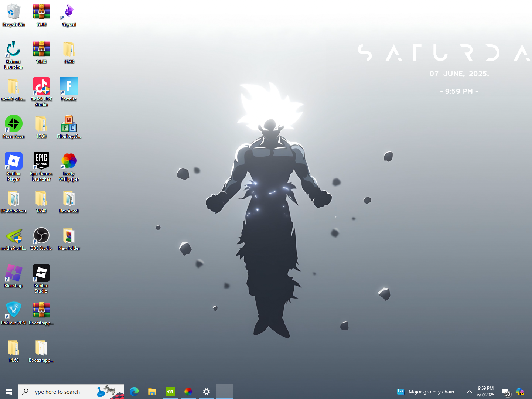Image resolution: width=532 pixels, height=399 pixels.
Task: Select the 19.10 WinRAR archive
Action: pos(41,15)
